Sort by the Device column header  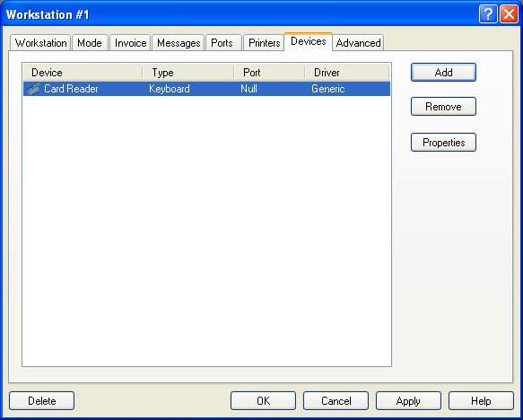(x=83, y=73)
